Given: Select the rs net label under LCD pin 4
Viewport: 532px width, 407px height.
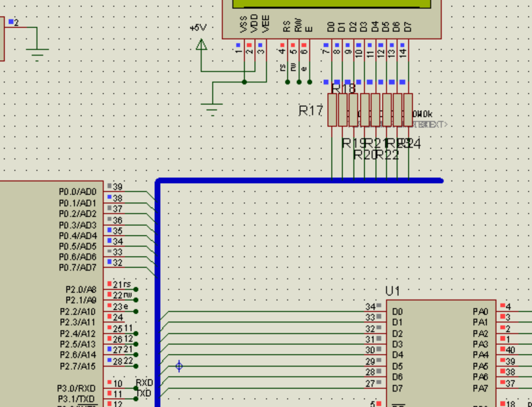Looking at the screenshot, I should coord(282,67).
